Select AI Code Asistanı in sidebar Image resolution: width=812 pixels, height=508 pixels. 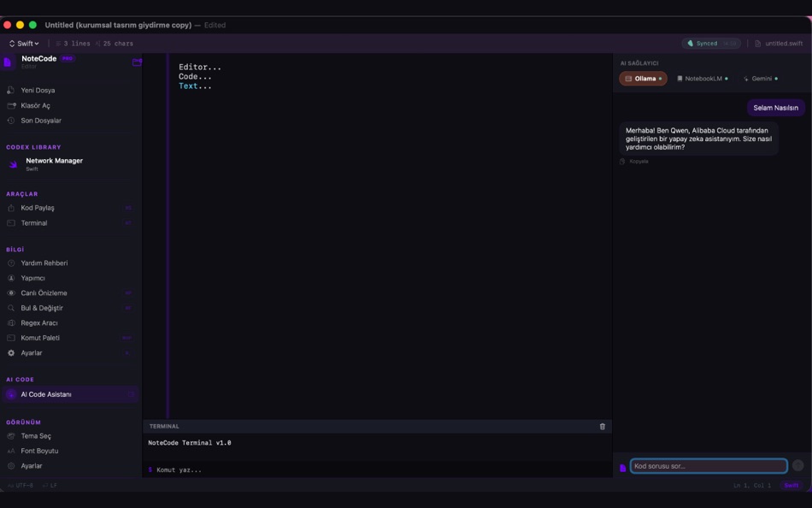click(70, 394)
